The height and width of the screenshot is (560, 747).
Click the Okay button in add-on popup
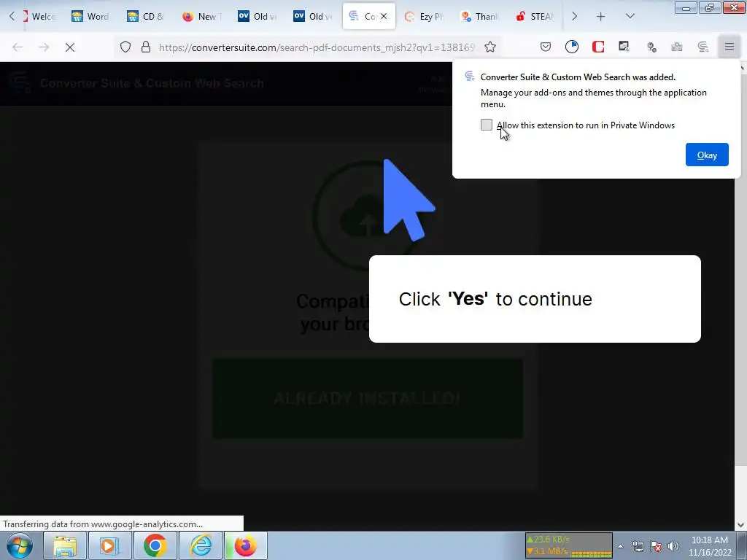coord(706,155)
